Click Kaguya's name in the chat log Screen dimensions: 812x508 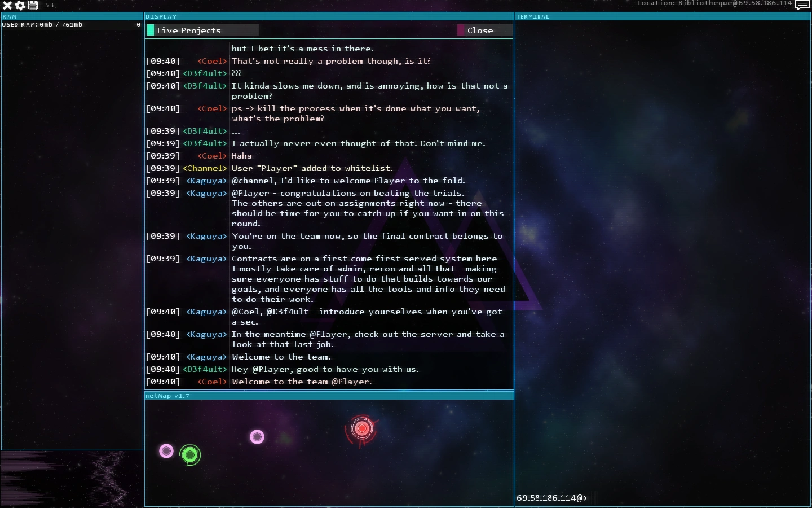tap(206, 181)
